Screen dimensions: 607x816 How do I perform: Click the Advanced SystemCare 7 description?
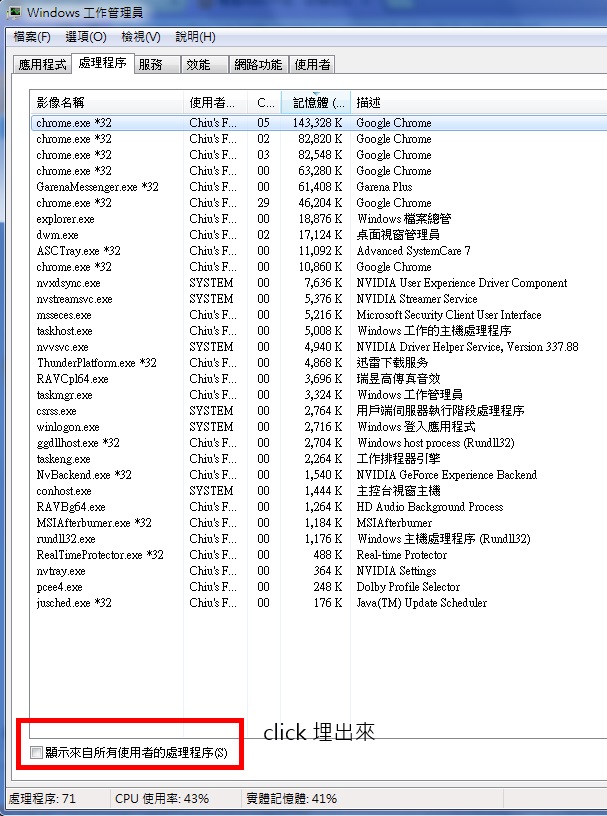point(413,251)
